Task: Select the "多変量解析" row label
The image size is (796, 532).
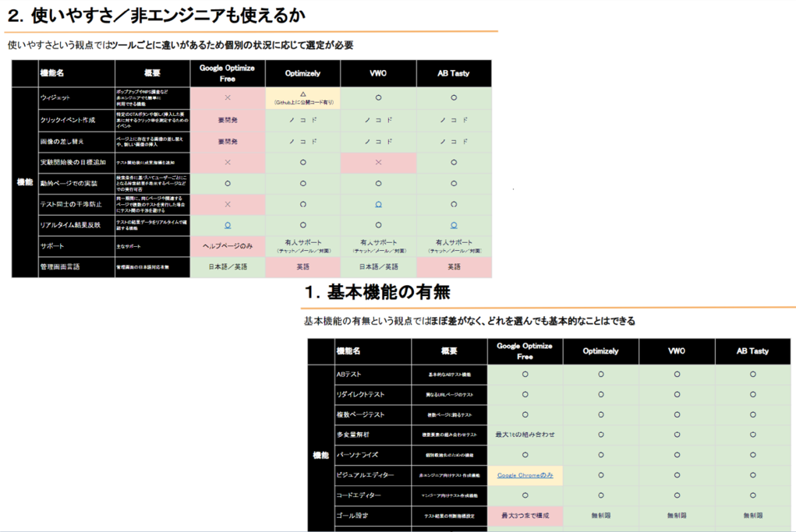Action: 353,435
